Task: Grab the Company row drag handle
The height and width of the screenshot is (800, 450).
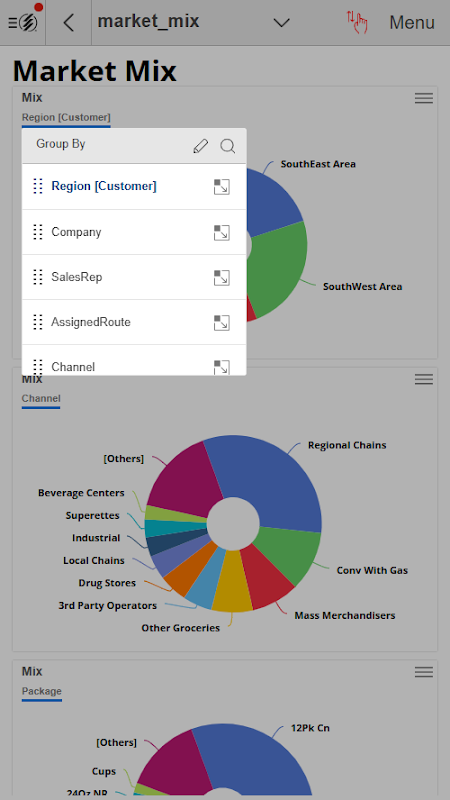Action: (x=38, y=232)
